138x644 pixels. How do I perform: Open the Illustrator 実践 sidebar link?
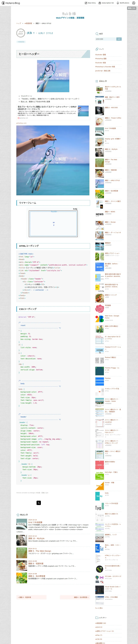pos(100,63)
